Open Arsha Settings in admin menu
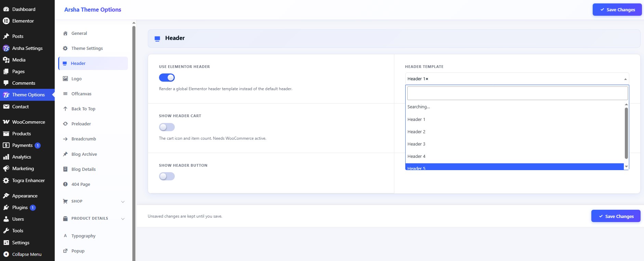 click(x=27, y=48)
